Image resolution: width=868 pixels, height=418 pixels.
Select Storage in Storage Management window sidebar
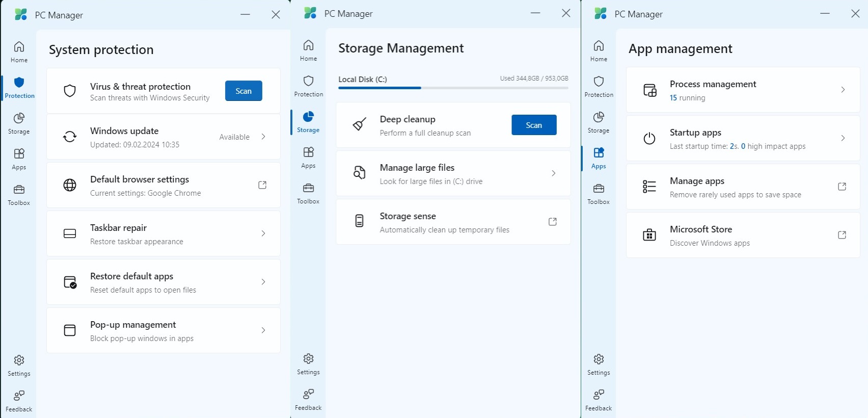308,122
